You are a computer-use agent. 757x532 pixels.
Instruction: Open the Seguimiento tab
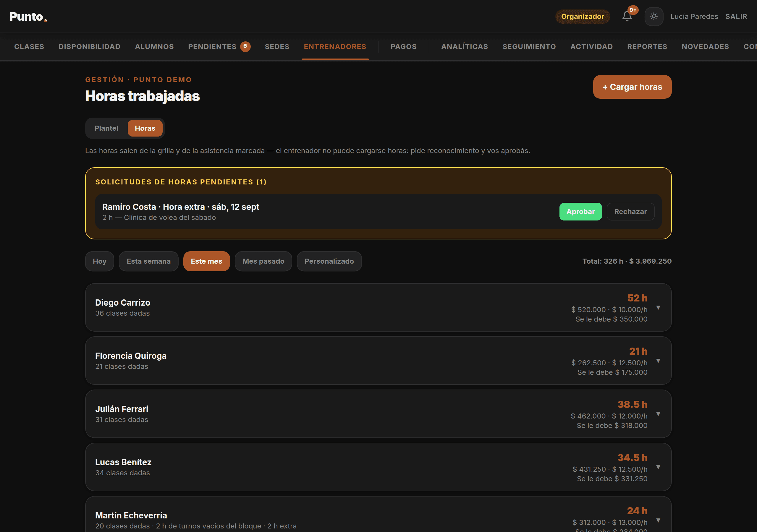(529, 46)
